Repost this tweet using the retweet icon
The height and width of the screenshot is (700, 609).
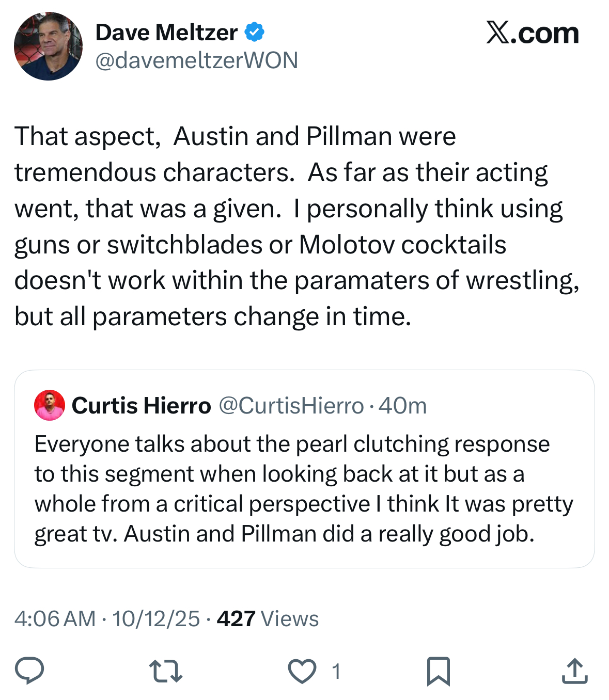coord(165,672)
